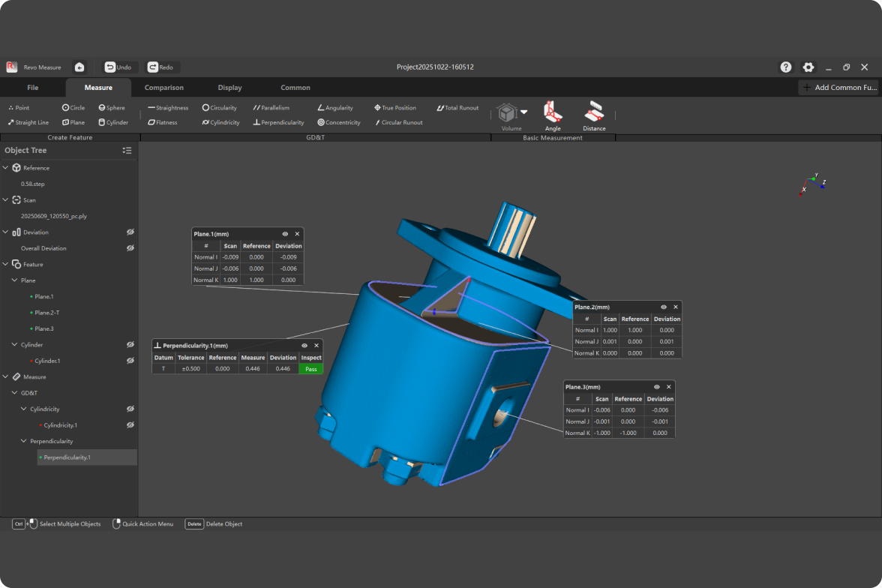
Task: Collapse the GD&T tree node
Action: pyautogui.click(x=15, y=393)
